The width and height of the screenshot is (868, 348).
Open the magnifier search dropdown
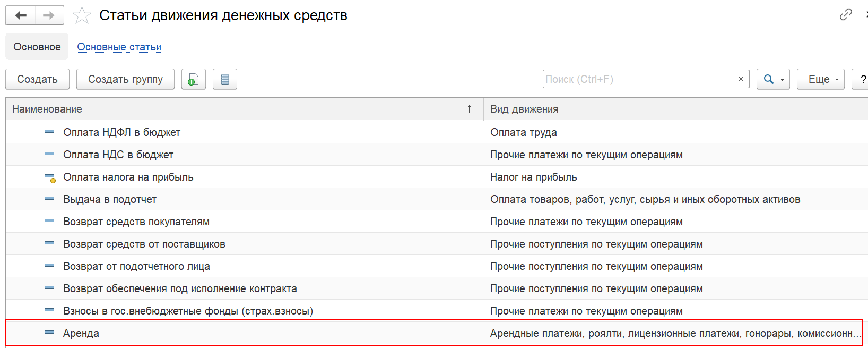pyautogui.click(x=773, y=79)
